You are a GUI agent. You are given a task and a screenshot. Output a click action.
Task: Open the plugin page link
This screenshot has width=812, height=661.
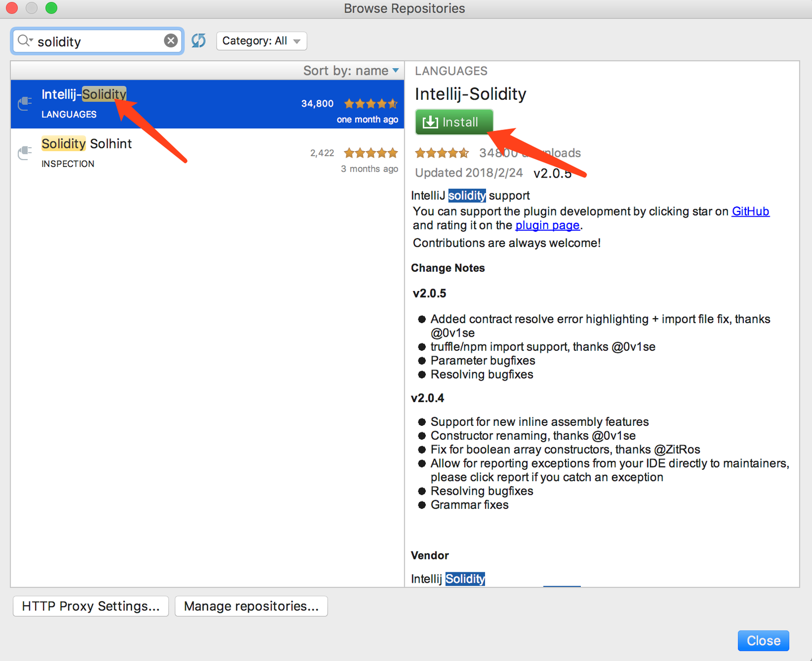[x=548, y=226]
